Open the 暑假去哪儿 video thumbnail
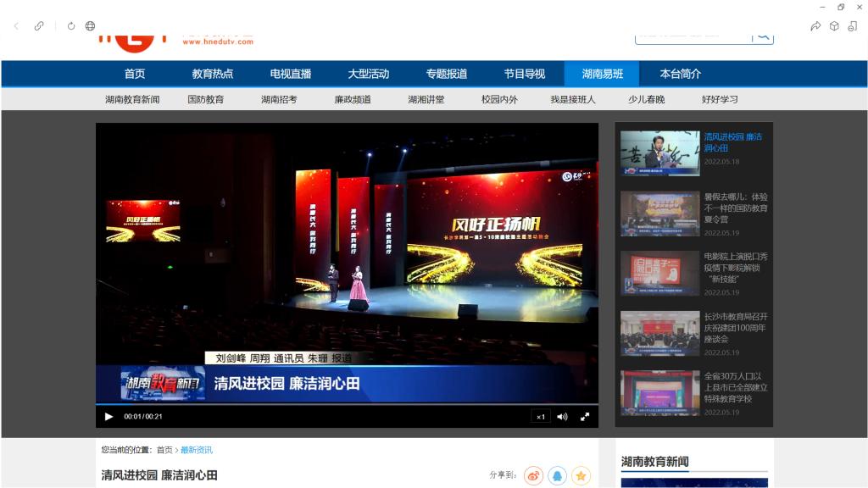868x488 pixels. (659, 213)
